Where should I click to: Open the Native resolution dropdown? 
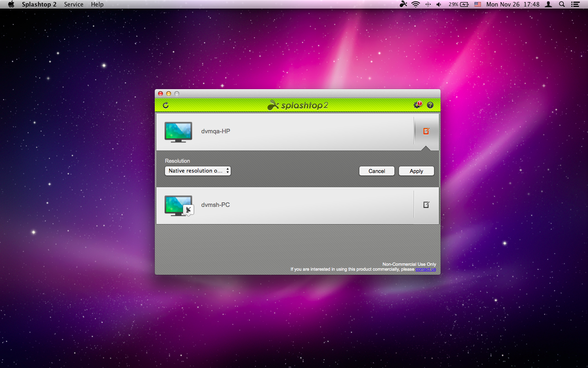pos(198,171)
